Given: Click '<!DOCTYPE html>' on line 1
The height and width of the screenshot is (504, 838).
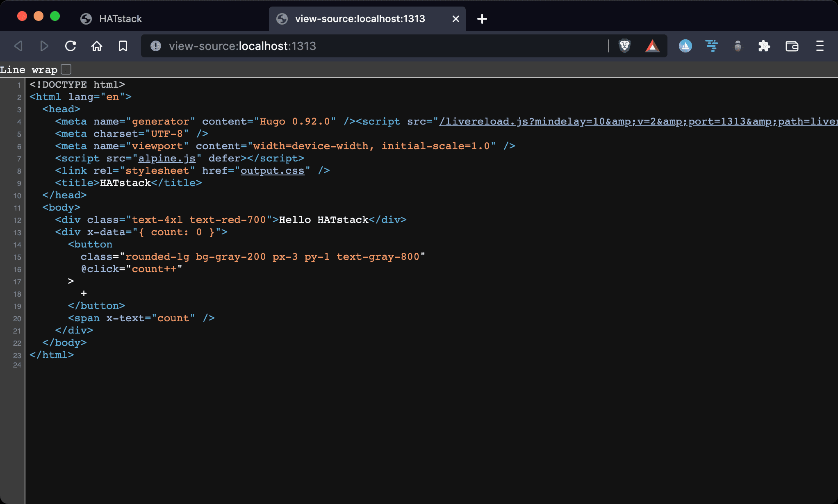Looking at the screenshot, I should (77, 85).
